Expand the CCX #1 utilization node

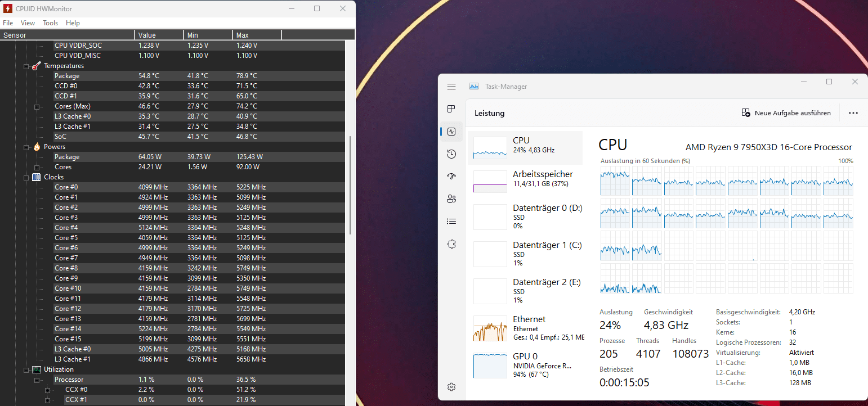[x=48, y=400]
